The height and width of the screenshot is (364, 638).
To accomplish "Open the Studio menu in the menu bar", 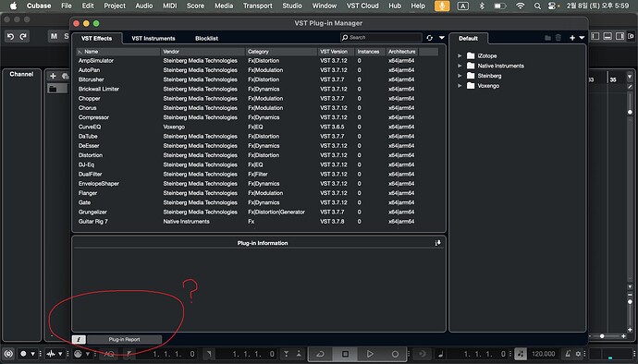I will pos(292,6).
